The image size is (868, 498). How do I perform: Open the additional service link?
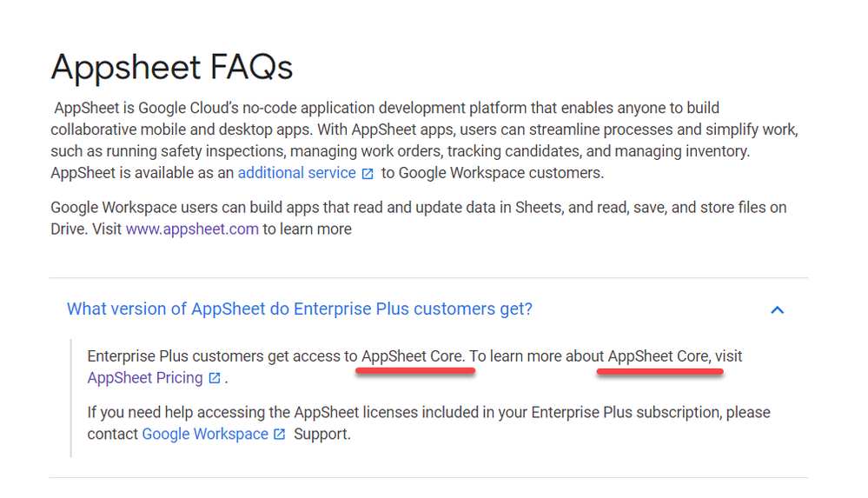296,173
